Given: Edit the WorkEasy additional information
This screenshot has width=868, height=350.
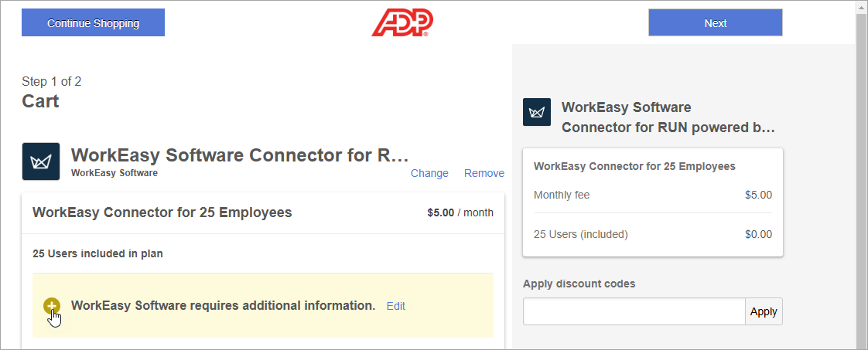Looking at the screenshot, I should click(396, 306).
